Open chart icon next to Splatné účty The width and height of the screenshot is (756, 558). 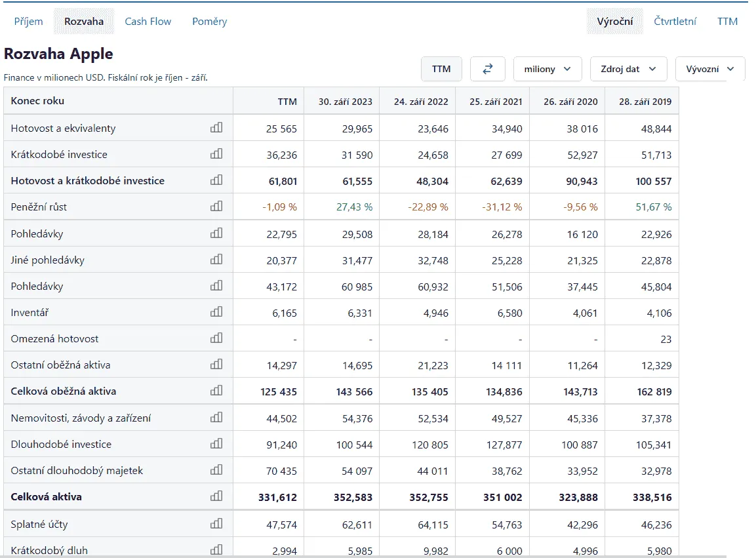[x=216, y=524]
